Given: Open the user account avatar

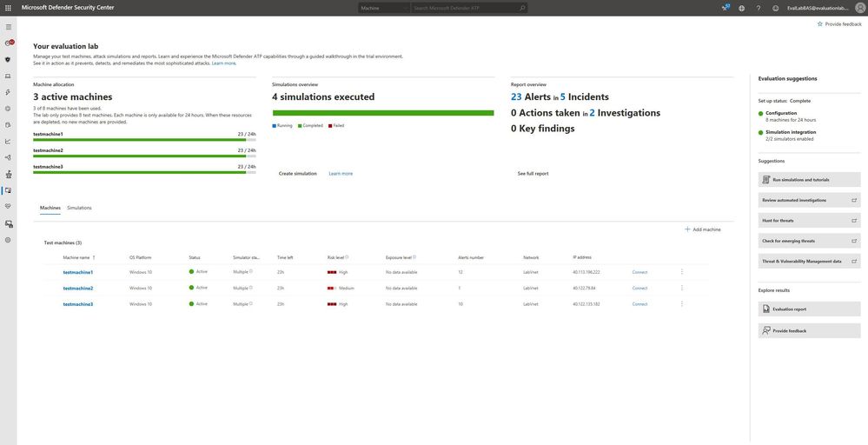Looking at the screenshot, I should coord(858,9).
